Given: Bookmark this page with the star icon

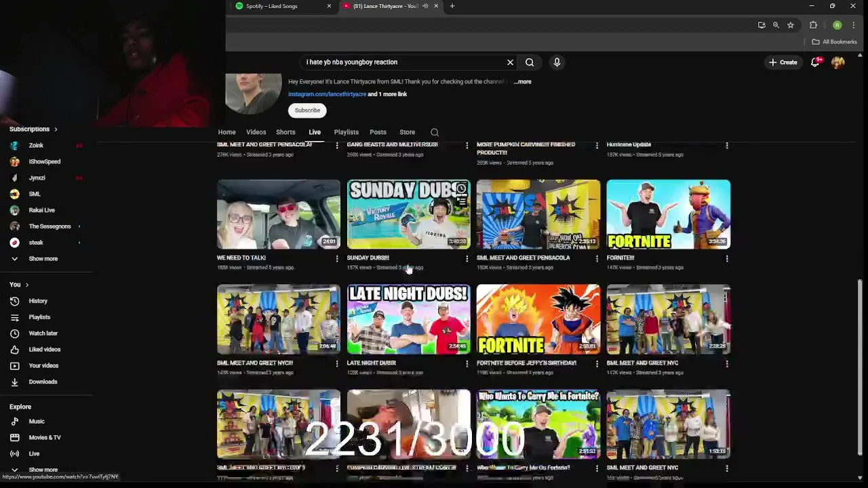Looking at the screenshot, I should pos(790,25).
